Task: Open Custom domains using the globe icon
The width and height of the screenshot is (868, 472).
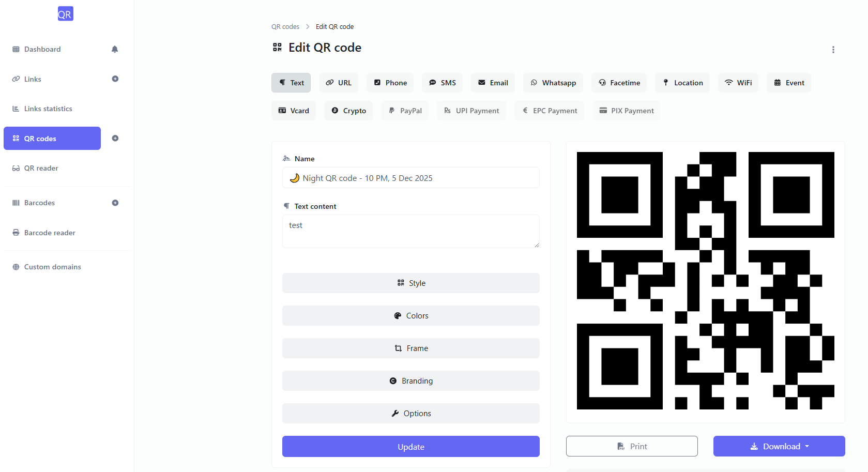Action: coord(52,267)
